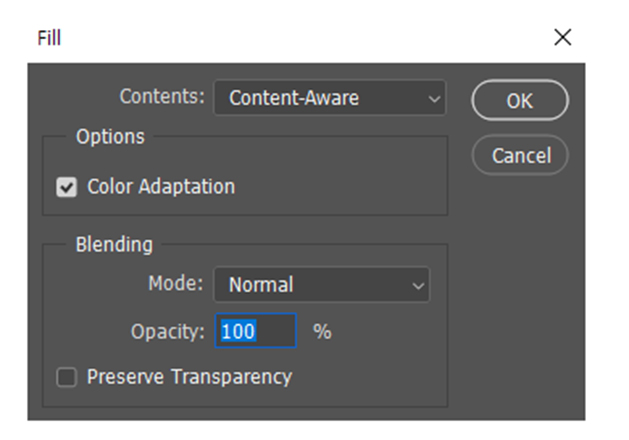This screenshot has width=629, height=440.
Task: Close the Fill dialog with X
Action: (562, 38)
